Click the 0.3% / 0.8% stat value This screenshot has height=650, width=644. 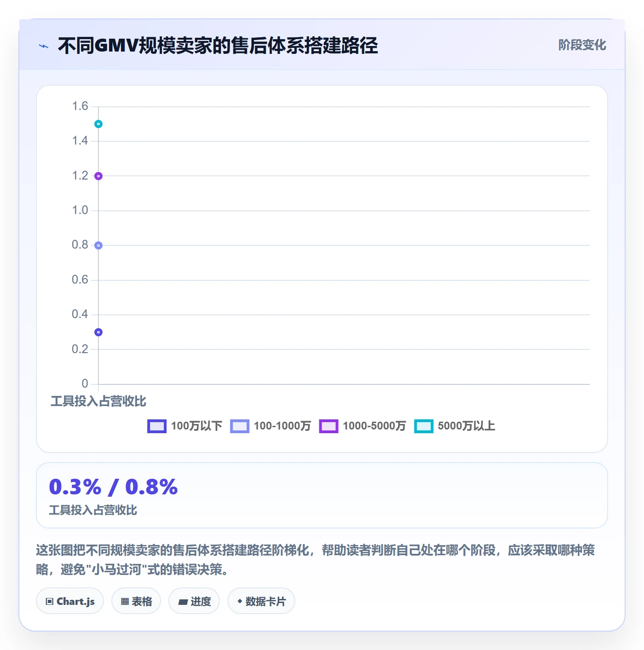[113, 487]
